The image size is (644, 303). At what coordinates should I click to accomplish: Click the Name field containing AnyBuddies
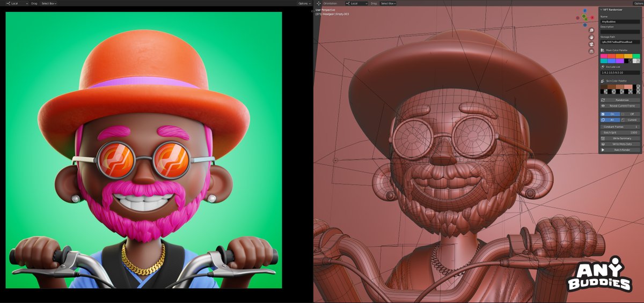point(620,21)
